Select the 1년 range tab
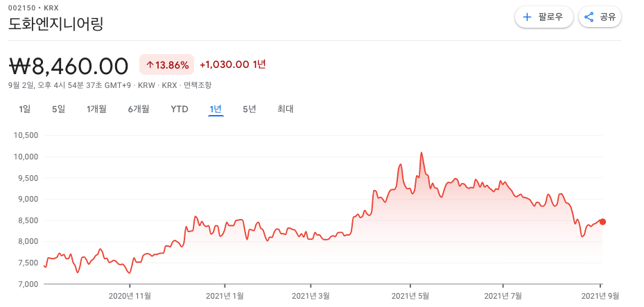The width and height of the screenshot is (644, 307). [216, 109]
